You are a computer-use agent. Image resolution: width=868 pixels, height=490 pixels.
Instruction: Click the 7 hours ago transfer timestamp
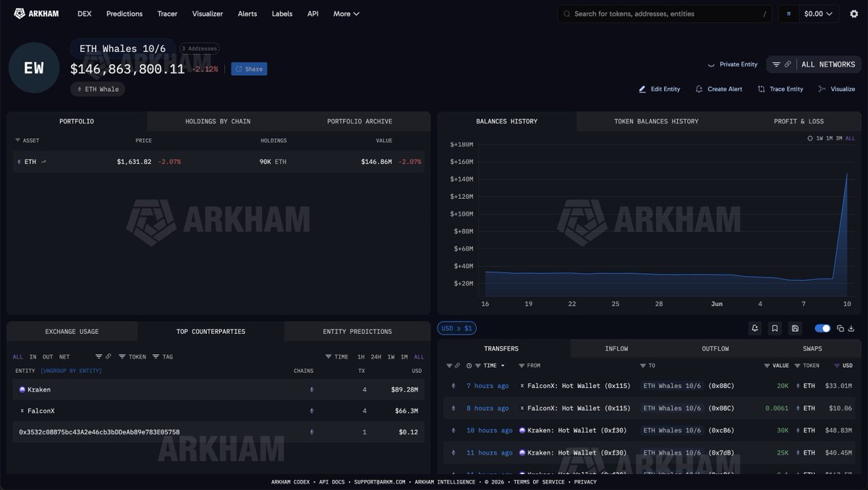(488, 386)
